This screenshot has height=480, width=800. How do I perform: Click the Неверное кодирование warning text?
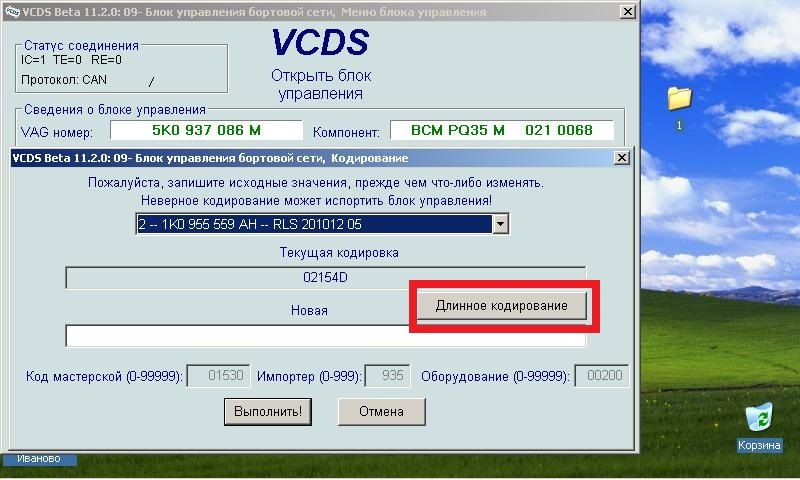316,200
